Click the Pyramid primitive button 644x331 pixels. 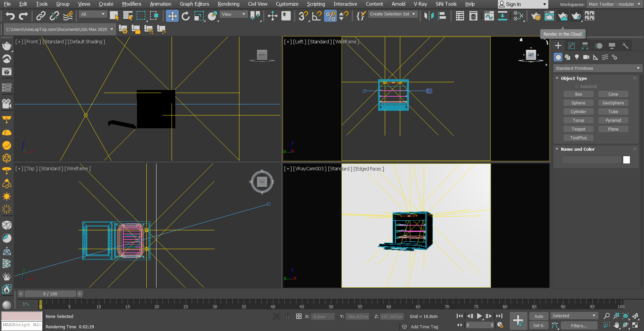click(x=613, y=121)
